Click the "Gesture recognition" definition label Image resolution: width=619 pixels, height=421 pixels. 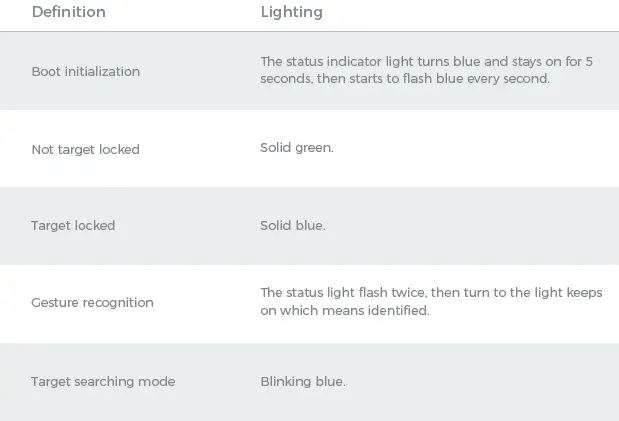(x=92, y=303)
